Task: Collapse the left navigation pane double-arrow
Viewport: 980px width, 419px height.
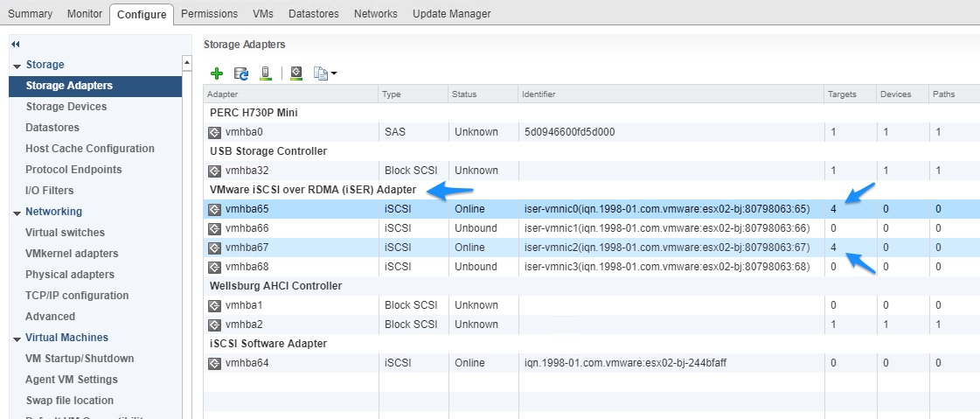Action: click(16, 45)
